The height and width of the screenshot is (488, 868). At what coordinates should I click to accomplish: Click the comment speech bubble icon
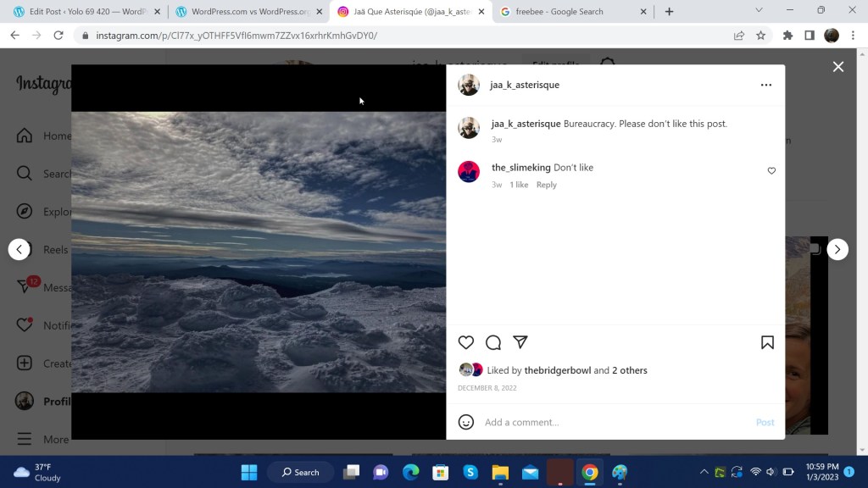coord(493,342)
